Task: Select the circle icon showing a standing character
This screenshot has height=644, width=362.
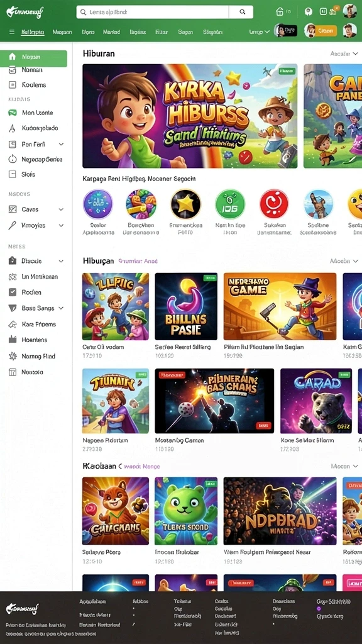Action: pos(319,204)
